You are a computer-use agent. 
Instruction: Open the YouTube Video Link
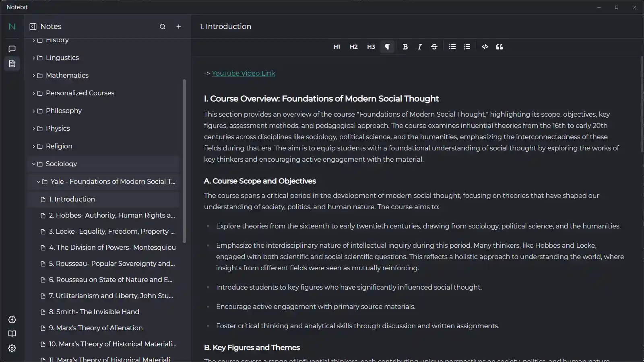(243, 73)
